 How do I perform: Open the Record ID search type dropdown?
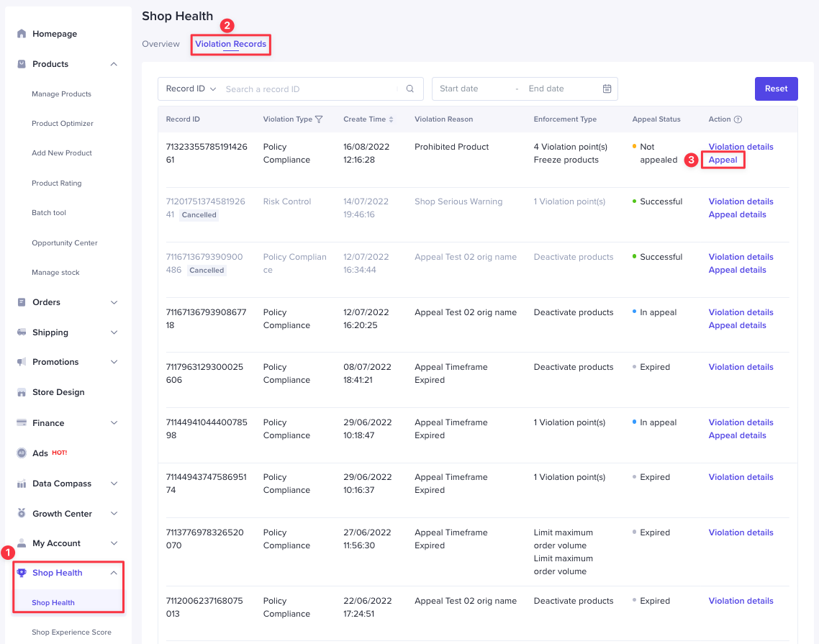[191, 89]
